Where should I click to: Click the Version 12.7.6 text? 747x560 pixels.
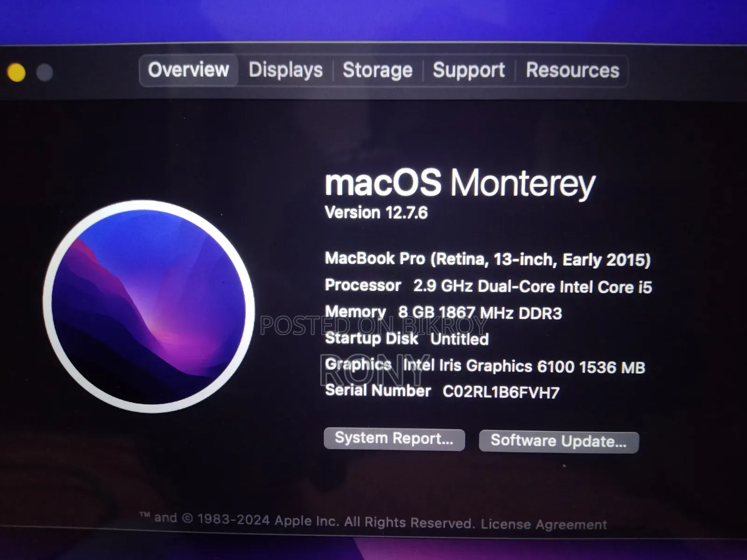376,213
